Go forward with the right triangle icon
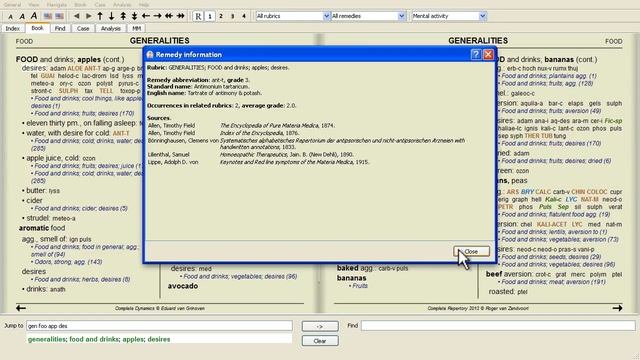The height and width of the screenshot is (360, 640). tap(88, 16)
